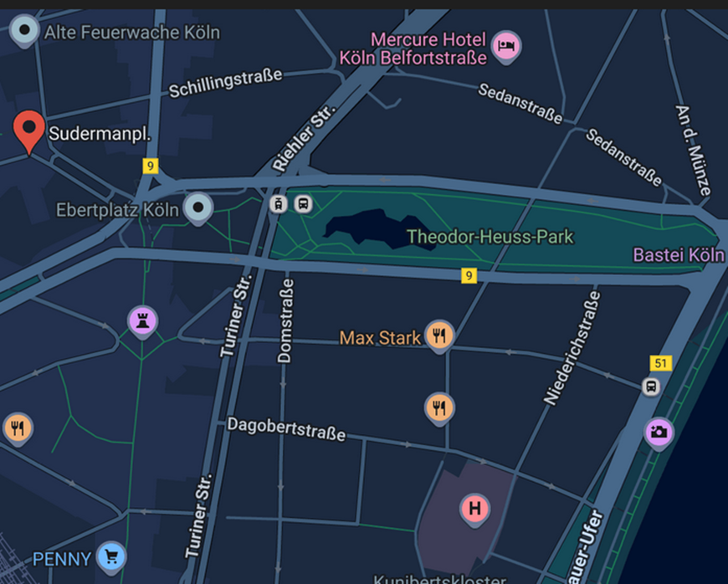This screenshot has width=728, height=584.
Task: Click the bus stop icon near route 51
Action: (651, 387)
